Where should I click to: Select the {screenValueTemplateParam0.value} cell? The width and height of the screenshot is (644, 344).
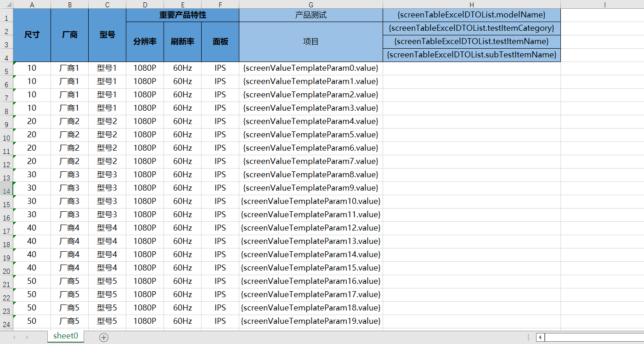coord(311,68)
